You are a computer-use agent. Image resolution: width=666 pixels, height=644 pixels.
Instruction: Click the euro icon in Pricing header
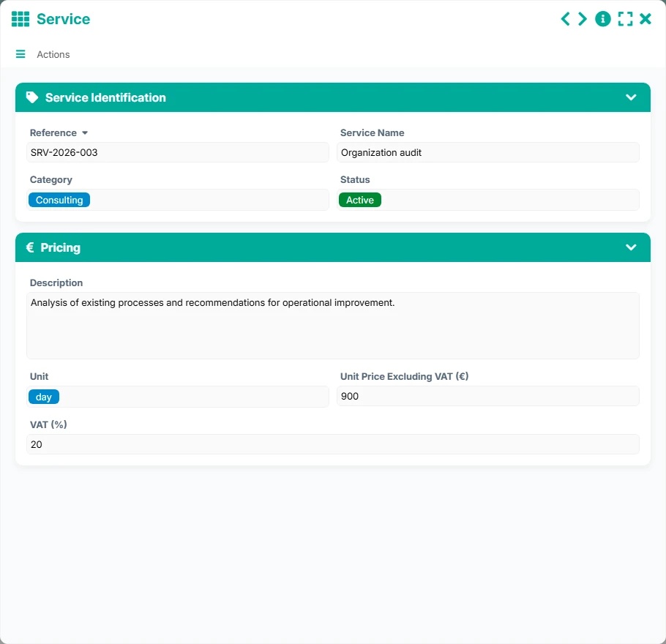tap(30, 247)
